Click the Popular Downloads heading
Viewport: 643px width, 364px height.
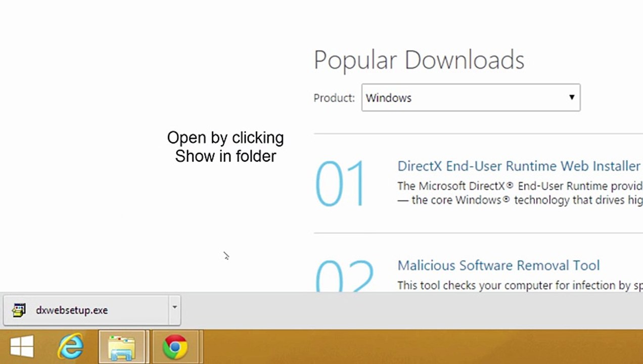click(x=419, y=60)
